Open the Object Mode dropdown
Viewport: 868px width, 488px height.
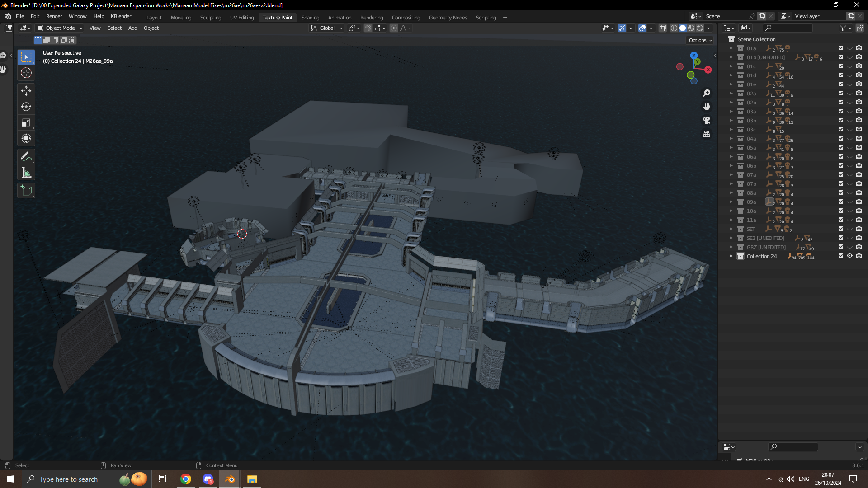click(x=60, y=28)
